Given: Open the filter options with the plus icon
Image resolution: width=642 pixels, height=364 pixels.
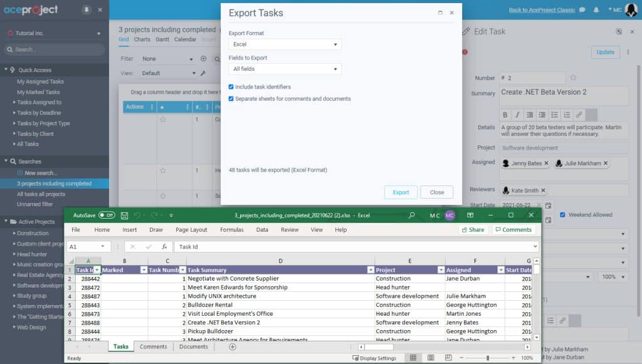Looking at the screenshot, I should 204,58.
